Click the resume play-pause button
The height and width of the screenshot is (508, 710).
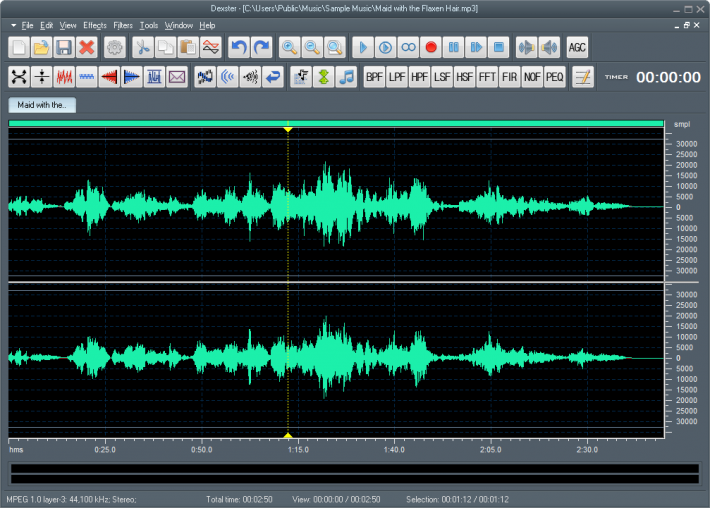(x=476, y=48)
